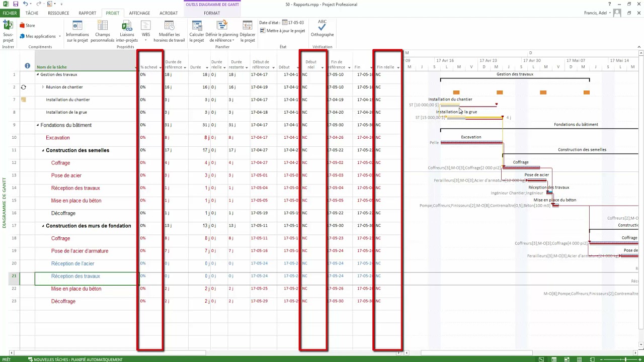Switch to Team Planner view in status bar
Image resolution: width=644 pixels, height=362 pixels.
[x=567, y=359]
